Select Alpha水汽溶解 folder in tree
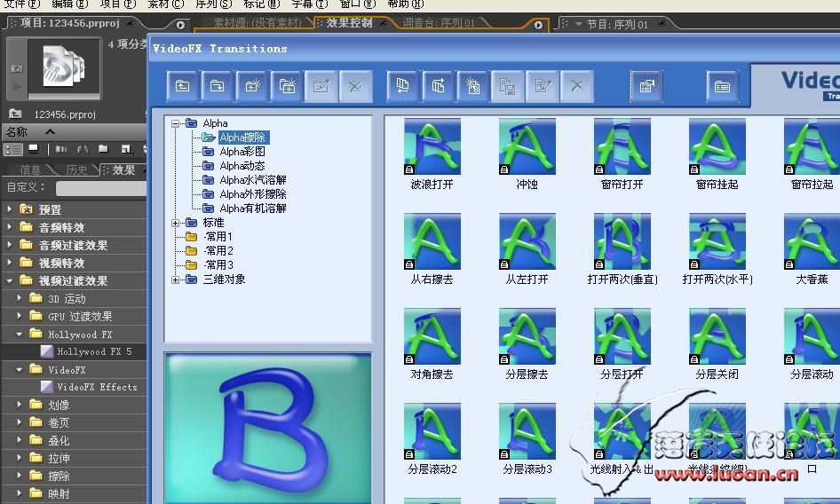Screen dimensions: 840x504 click(x=253, y=180)
